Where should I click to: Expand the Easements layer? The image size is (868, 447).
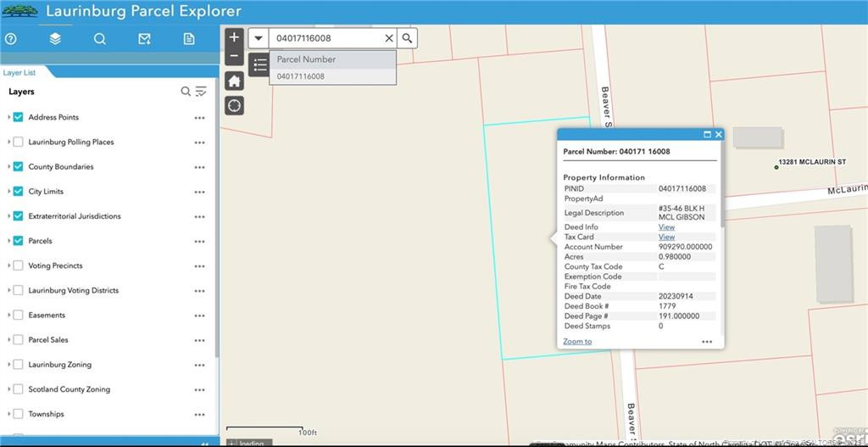(8, 315)
